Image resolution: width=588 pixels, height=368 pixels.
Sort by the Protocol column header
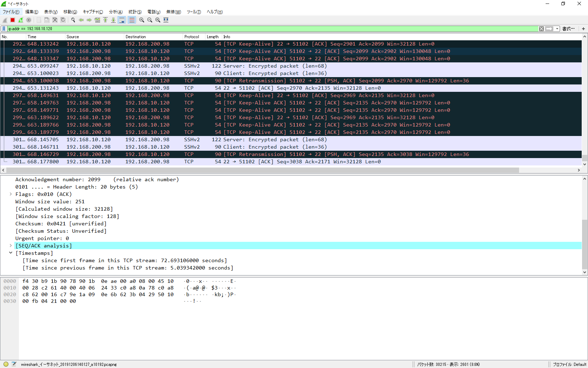coord(194,37)
